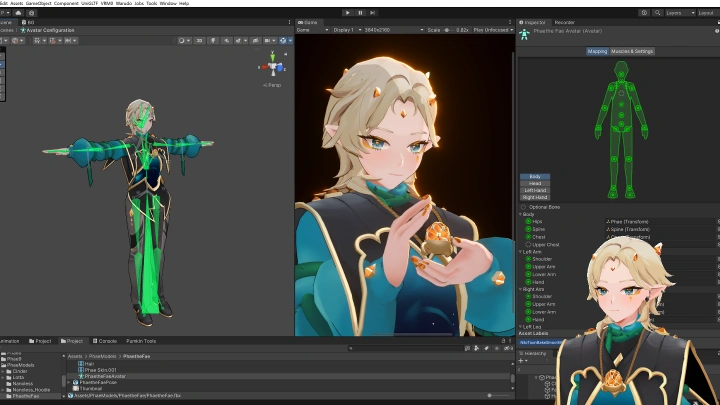Switch to the Console tab

105,341
